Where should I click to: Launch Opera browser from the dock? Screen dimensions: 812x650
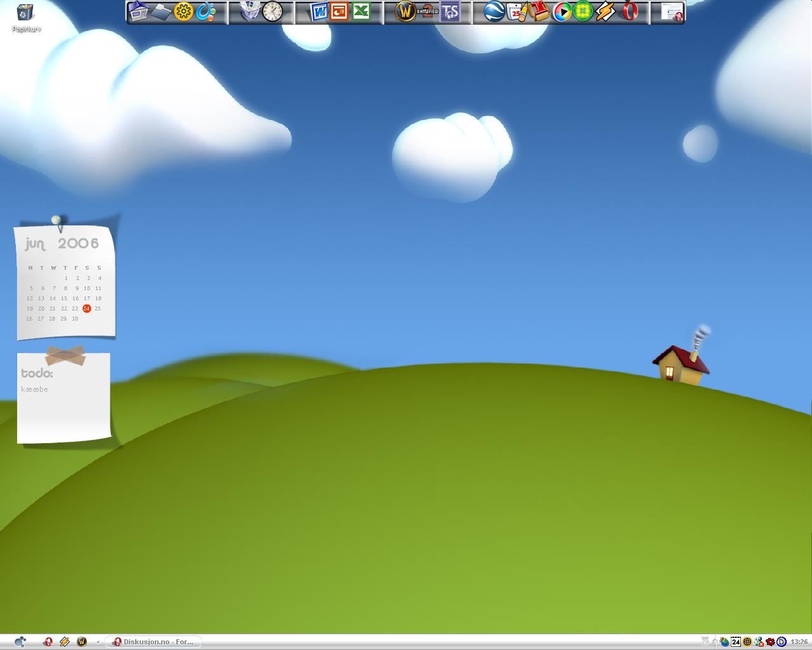tap(629, 11)
